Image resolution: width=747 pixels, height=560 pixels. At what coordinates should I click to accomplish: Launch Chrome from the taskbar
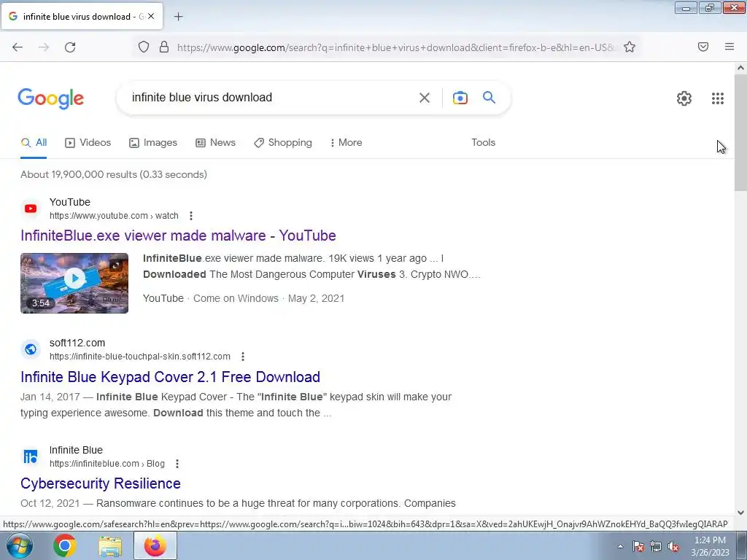click(x=65, y=545)
